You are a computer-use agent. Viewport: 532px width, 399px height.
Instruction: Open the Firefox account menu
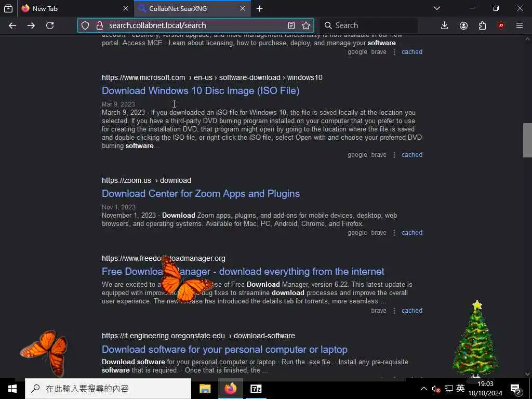pyautogui.click(x=463, y=25)
